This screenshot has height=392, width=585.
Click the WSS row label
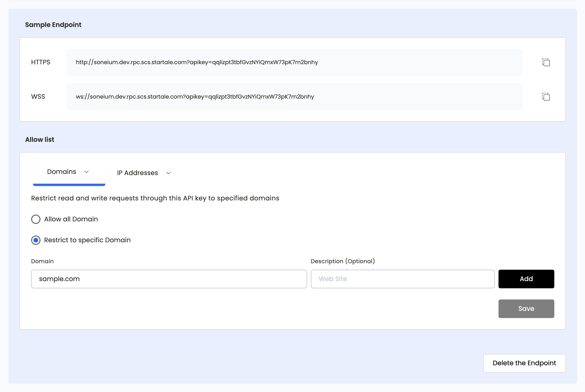coord(38,97)
